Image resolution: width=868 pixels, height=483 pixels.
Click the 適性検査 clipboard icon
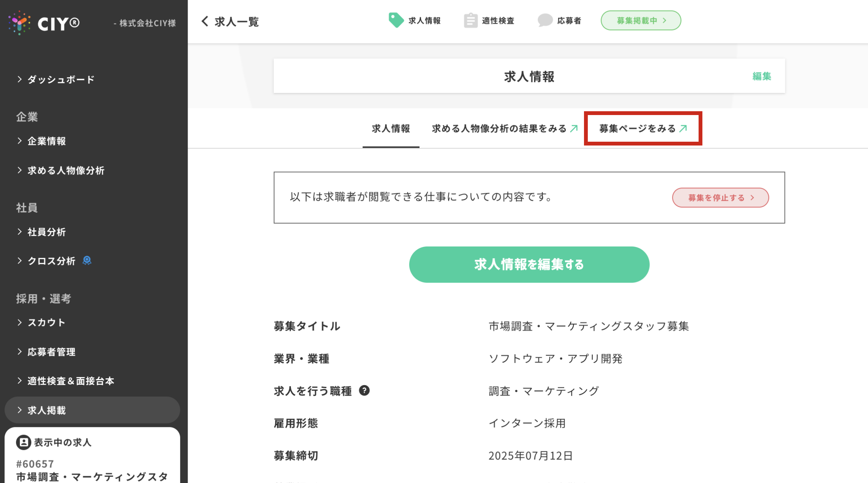[471, 20]
